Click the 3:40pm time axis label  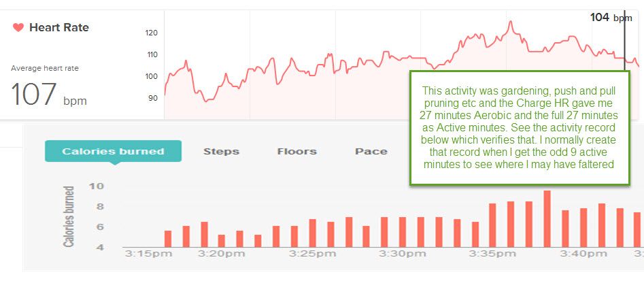[585, 254]
